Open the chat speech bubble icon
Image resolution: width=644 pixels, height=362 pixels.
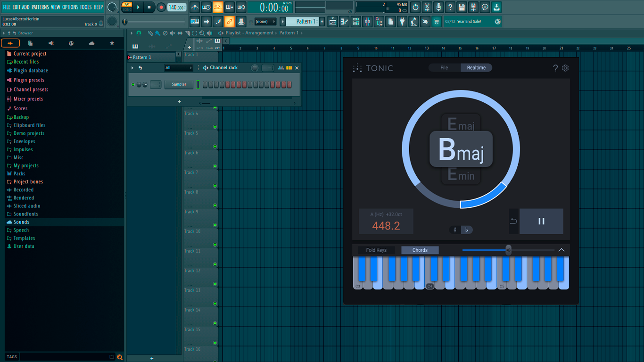pyautogui.click(x=485, y=7)
